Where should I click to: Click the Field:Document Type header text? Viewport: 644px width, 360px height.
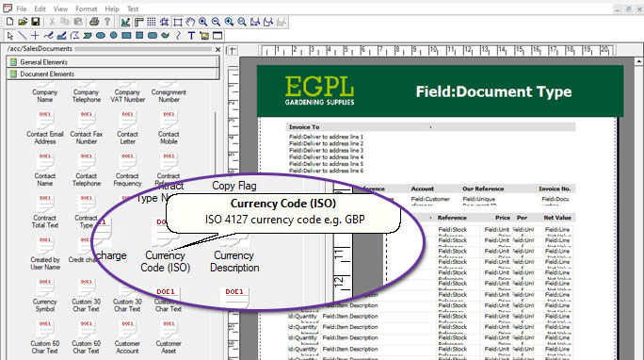[493, 91]
